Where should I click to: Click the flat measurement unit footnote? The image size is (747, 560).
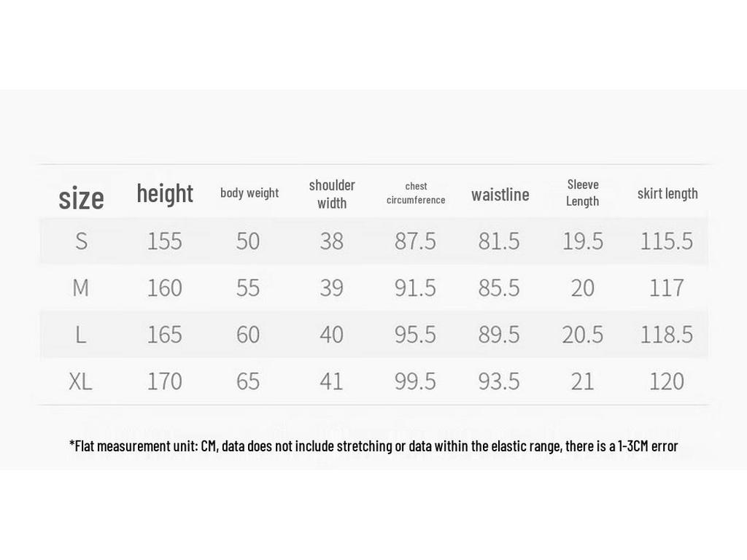tap(373, 446)
